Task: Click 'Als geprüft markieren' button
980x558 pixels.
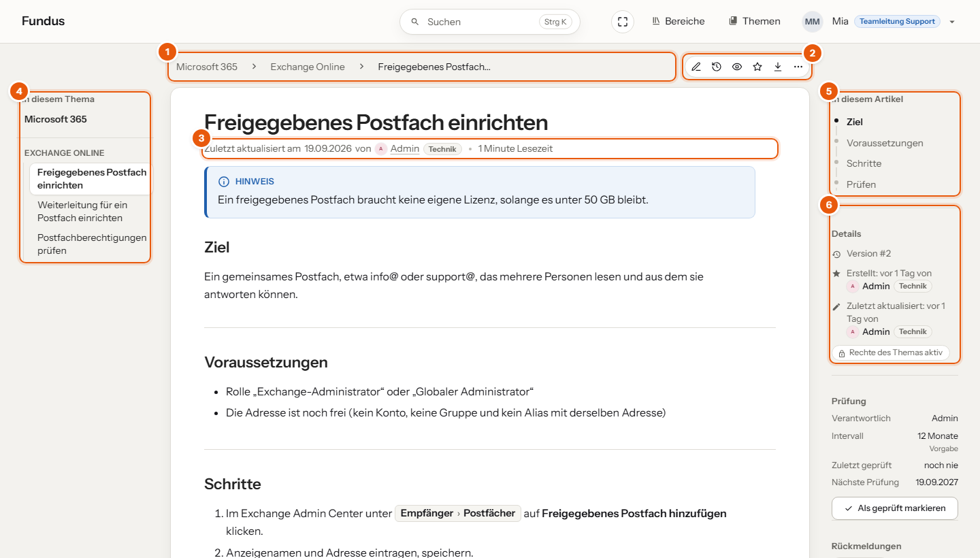Action: click(x=894, y=508)
